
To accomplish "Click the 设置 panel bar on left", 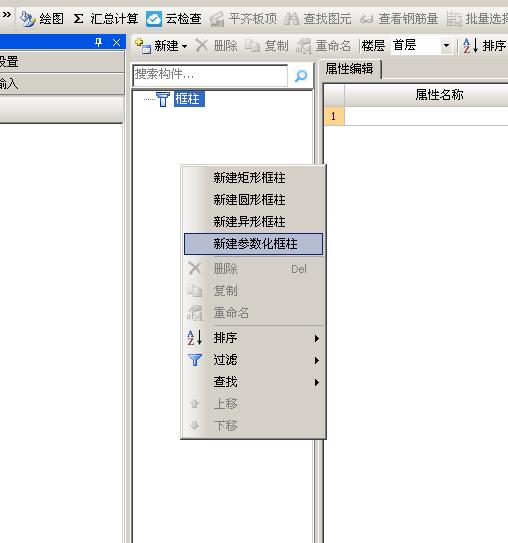I will (x=62, y=62).
